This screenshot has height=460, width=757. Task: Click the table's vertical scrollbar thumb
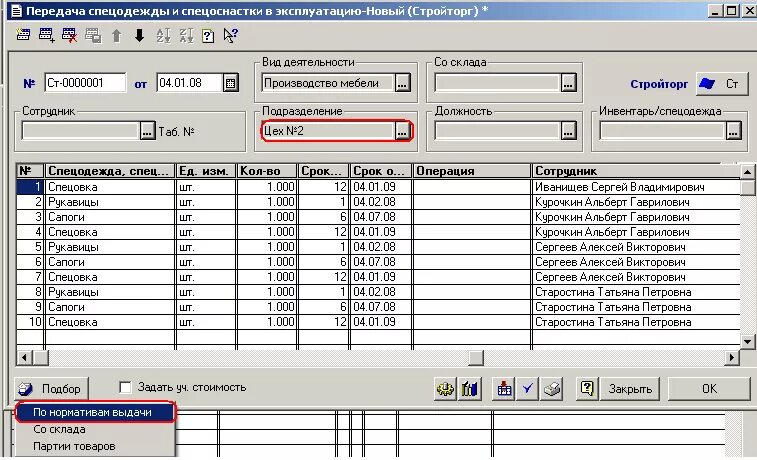[747, 188]
